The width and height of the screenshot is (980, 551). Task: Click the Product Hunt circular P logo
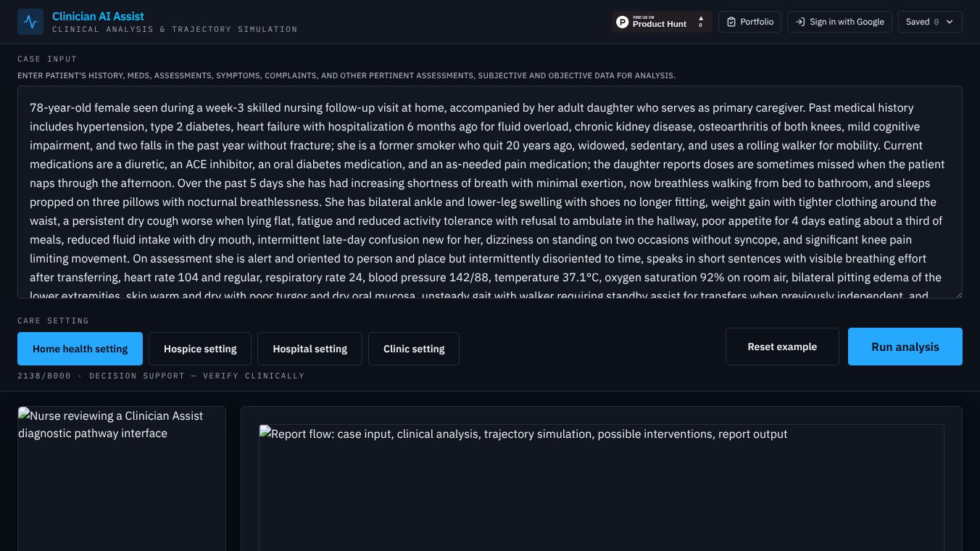click(x=622, y=22)
